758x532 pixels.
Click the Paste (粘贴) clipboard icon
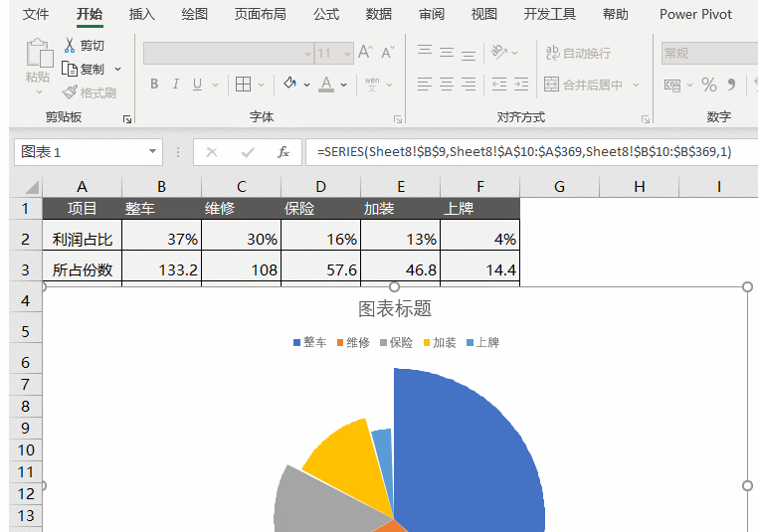(x=39, y=53)
